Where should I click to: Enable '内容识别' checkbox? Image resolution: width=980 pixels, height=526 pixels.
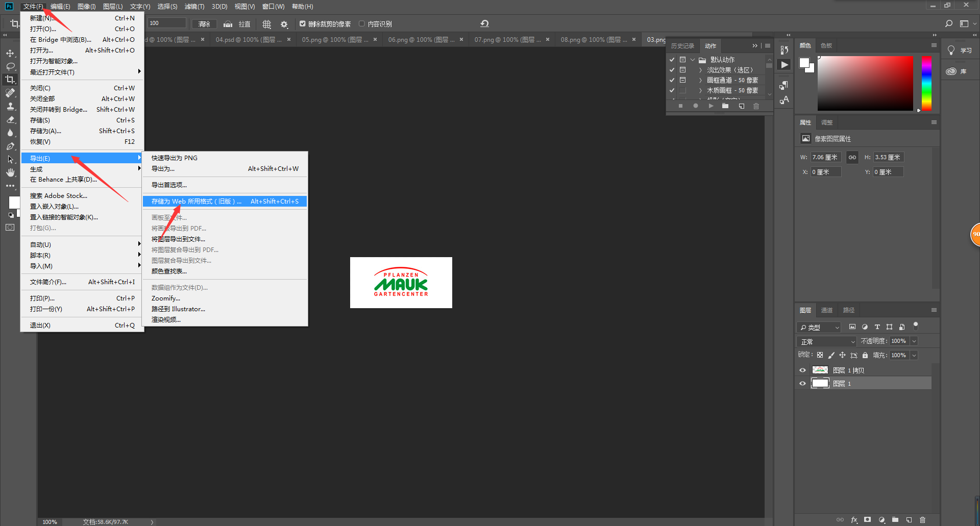tap(361, 23)
